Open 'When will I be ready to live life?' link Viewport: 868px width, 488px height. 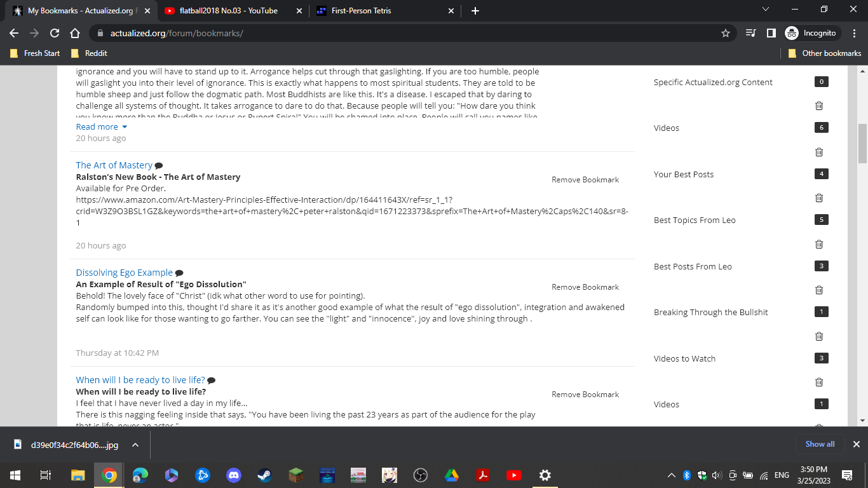click(140, 380)
